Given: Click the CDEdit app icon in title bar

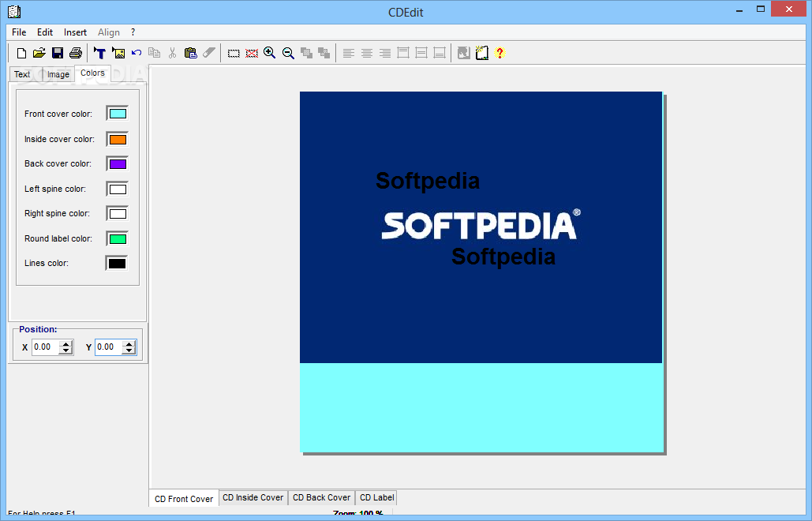Looking at the screenshot, I should pyautogui.click(x=14, y=11).
